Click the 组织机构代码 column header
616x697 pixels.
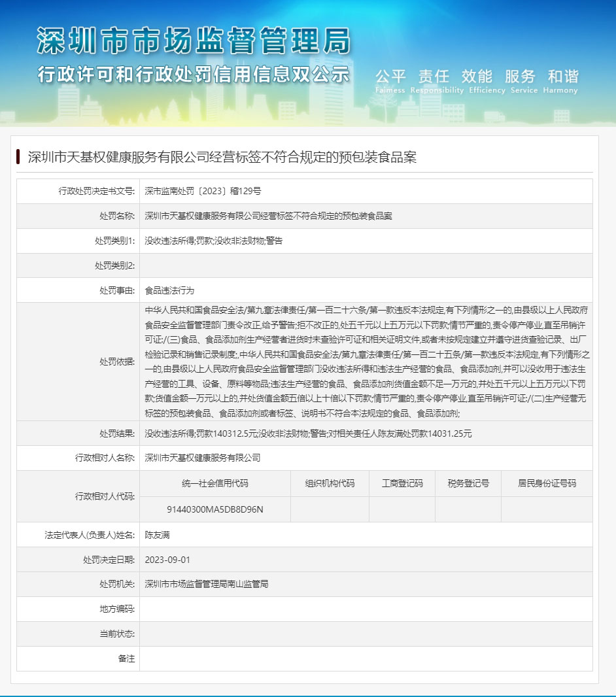point(330,484)
